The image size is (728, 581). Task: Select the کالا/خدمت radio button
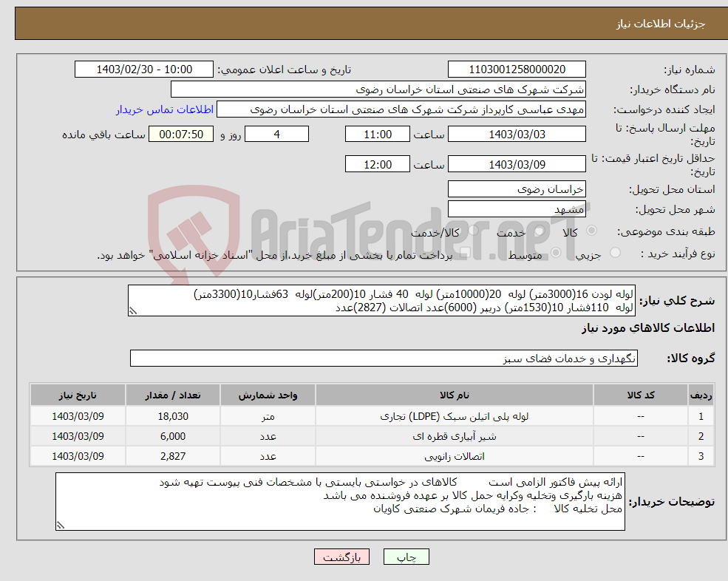473,231
